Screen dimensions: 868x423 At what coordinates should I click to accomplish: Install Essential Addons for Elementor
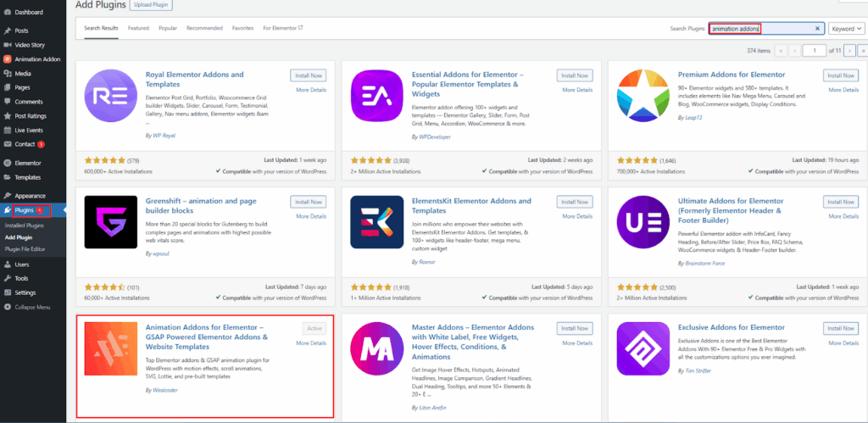[x=575, y=75]
